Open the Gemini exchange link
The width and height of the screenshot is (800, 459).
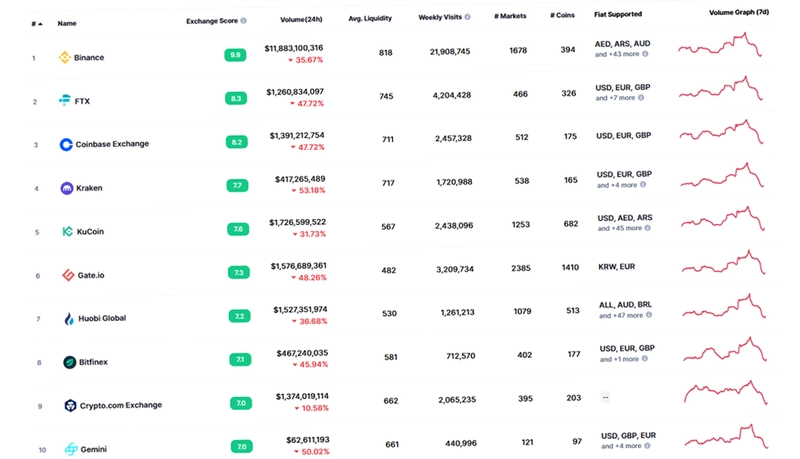pyautogui.click(x=94, y=449)
